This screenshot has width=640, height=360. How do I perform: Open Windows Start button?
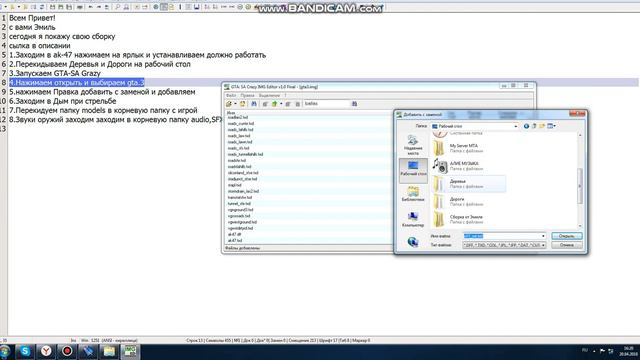[x=5, y=351]
